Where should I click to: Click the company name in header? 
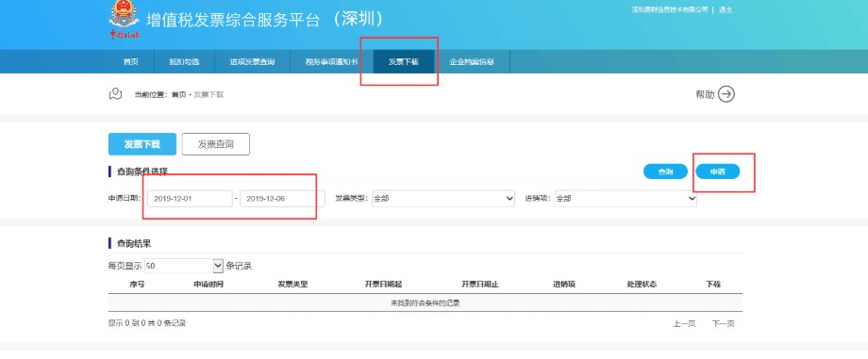click(670, 9)
